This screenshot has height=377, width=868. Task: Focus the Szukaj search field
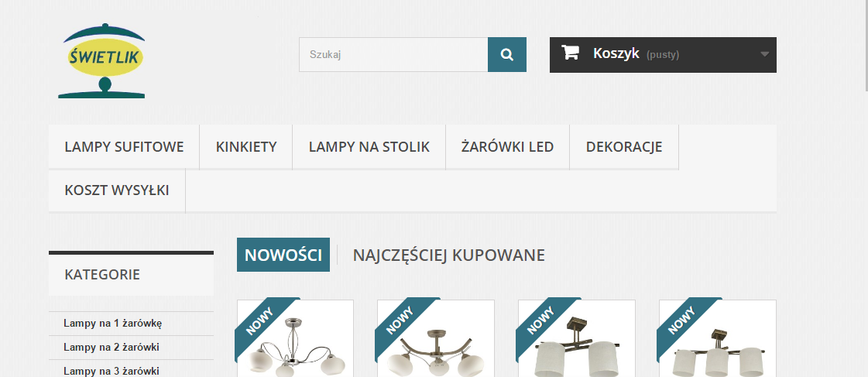tap(393, 54)
